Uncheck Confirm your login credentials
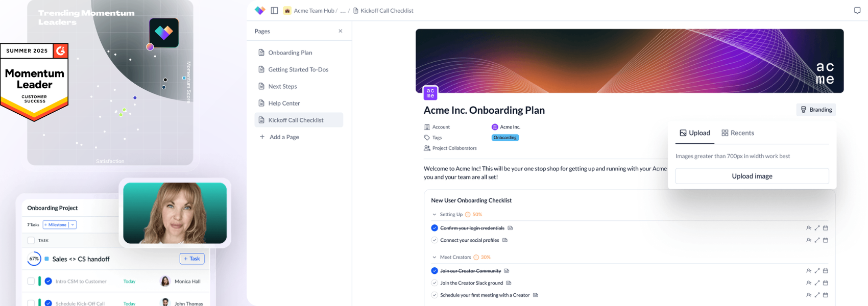This screenshot has height=306, width=868. tap(435, 228)
